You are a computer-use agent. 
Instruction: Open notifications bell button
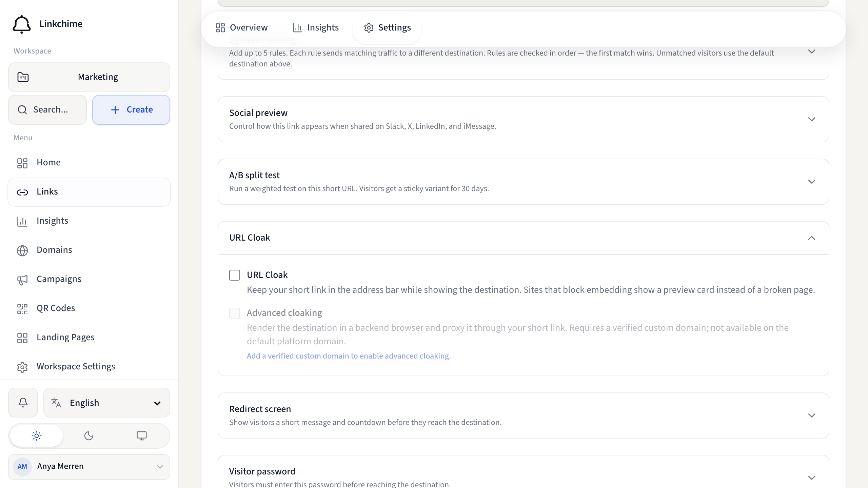pyautogui.click(x=23, y=403)
